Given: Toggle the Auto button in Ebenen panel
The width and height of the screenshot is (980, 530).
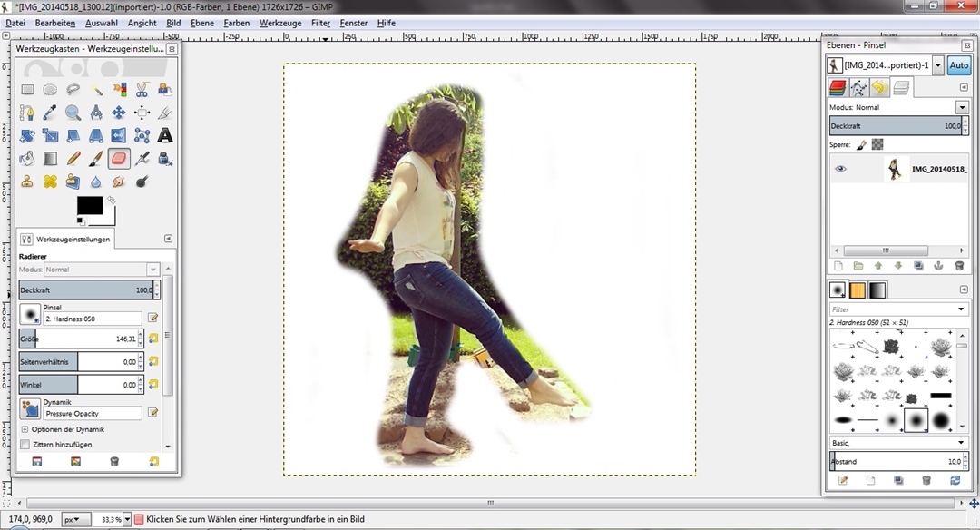Looking at the screenshot, I should [x=959, y=65].
